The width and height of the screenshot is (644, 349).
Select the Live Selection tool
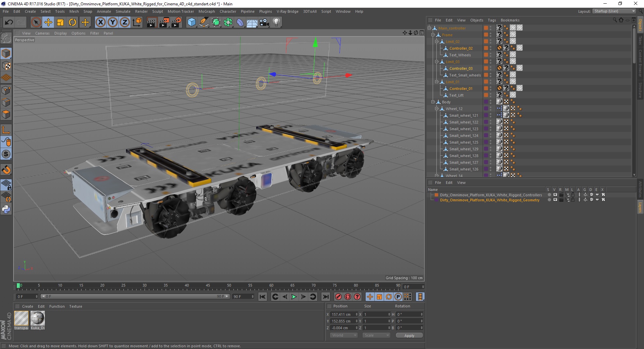point(36,22)
